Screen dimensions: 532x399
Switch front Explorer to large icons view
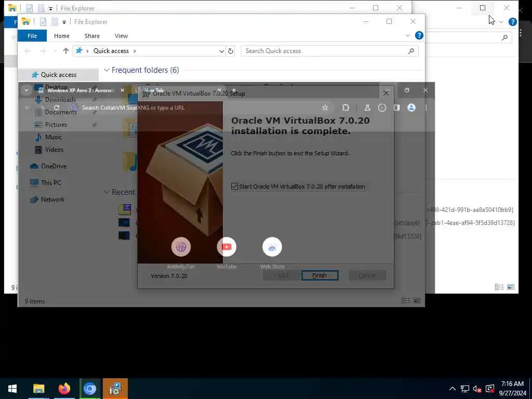[417, 301]
